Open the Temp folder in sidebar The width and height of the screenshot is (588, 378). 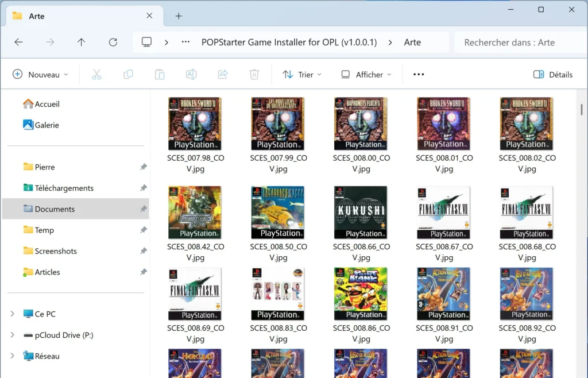(x=38, y=230)
